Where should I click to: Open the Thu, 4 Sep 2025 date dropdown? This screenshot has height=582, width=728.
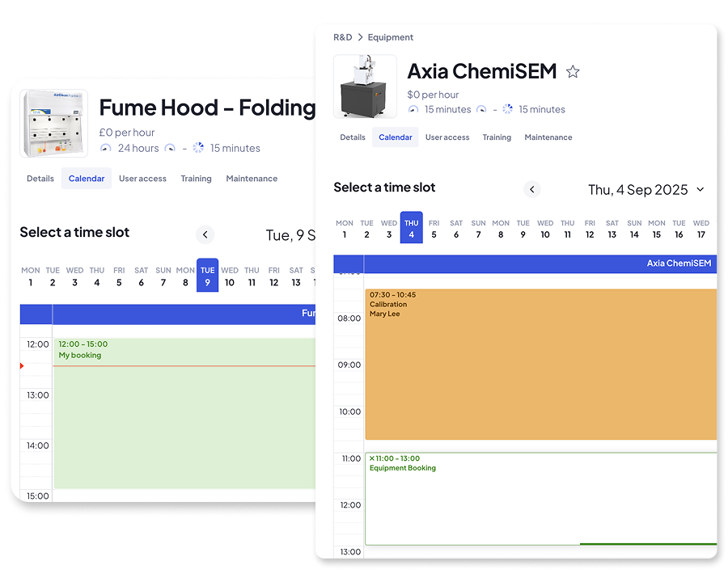click(646, 190)
